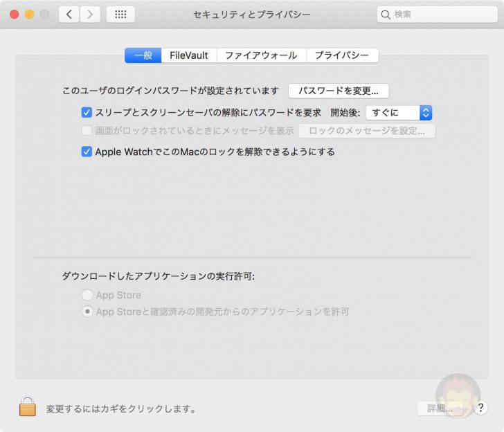
Task: Select App Storeと確認済みの開発元 radio option
Action: (x=87, y=312)
